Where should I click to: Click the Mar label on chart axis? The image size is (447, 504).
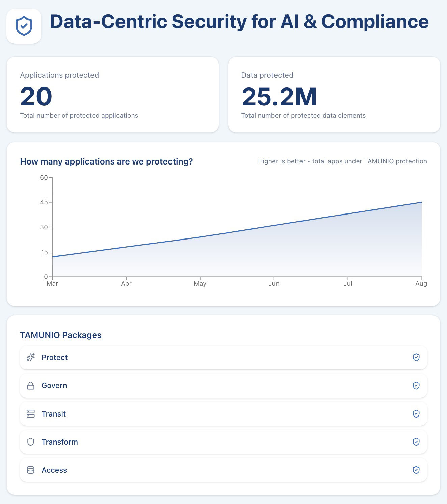[52, 284]
